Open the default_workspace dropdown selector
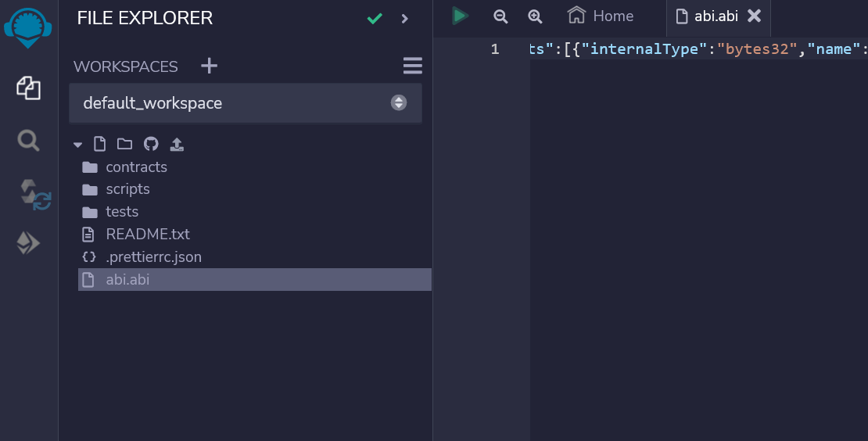The image size is (868, 441). click(246, 103)
